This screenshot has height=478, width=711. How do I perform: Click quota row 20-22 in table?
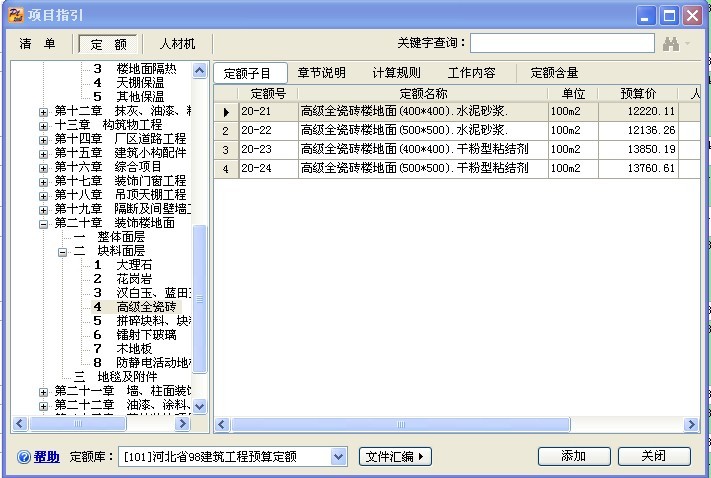pyautogui.click(x=457, y=131)
